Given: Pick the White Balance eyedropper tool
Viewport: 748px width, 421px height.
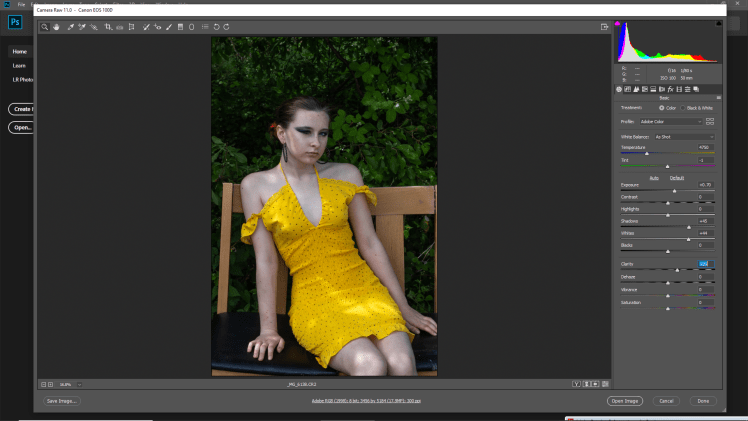Looking at the screenshot, I should [x=70, y=27].
